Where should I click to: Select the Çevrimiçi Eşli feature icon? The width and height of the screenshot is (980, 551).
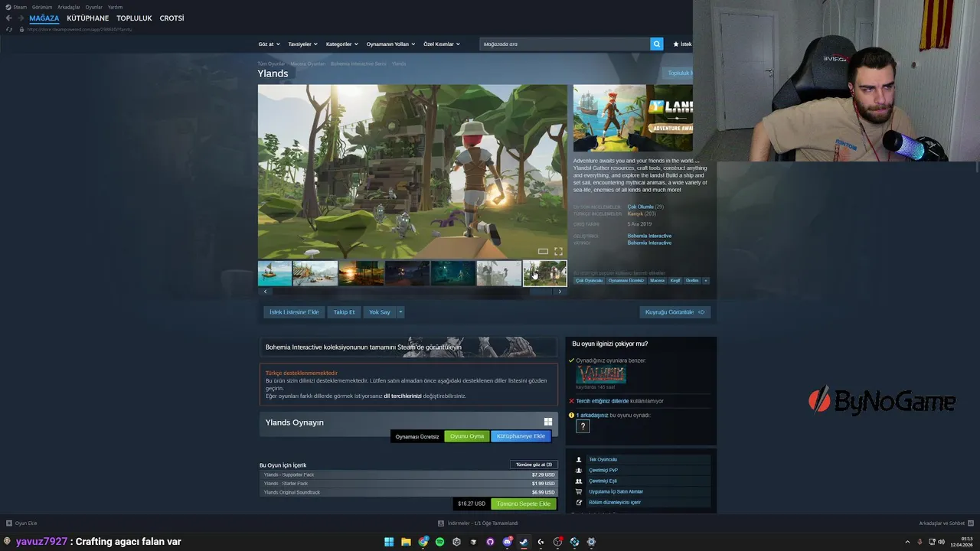(579, 481)
